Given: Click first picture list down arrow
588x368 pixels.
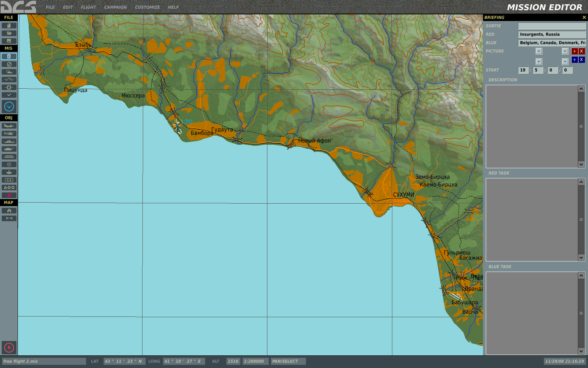Looking at the screenshot, I should 539,62.
